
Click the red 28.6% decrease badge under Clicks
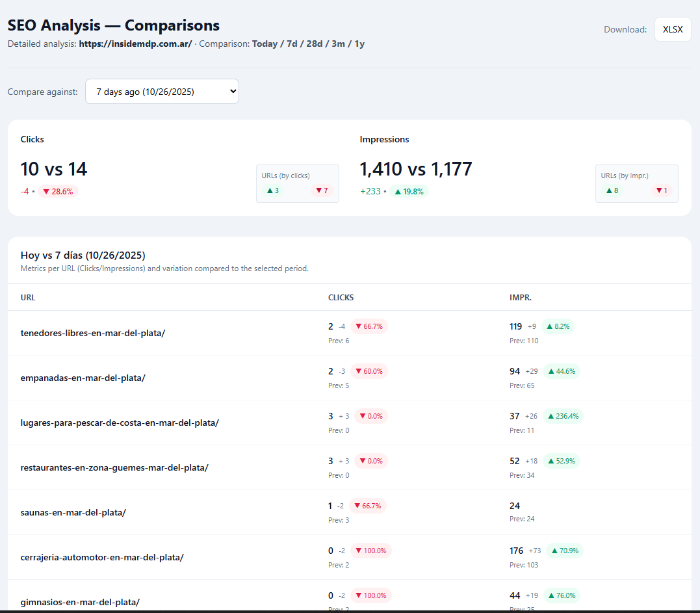[x=58, y=191]
